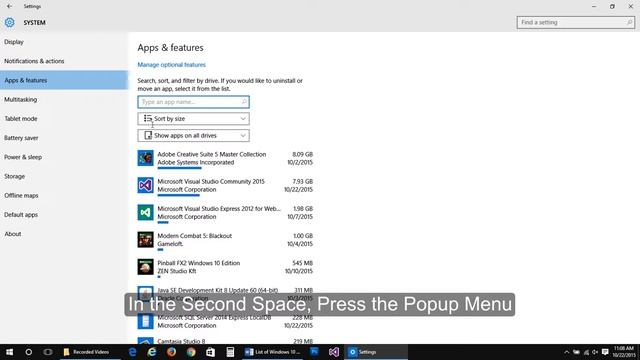640x360 pixels.
Task: Click the Pinball FX2 app icon
Action: [x=145, y=267]
